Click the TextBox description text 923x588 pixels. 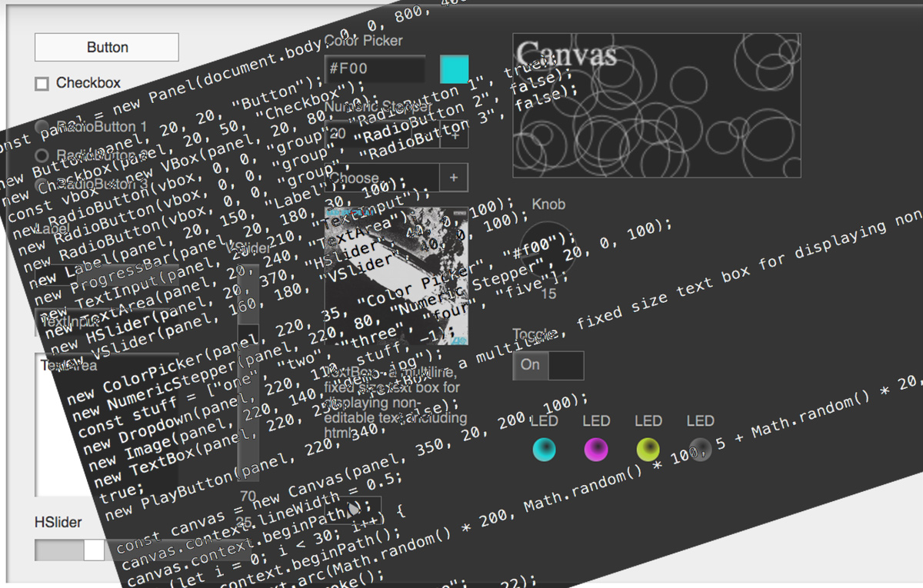pos(396,403)
